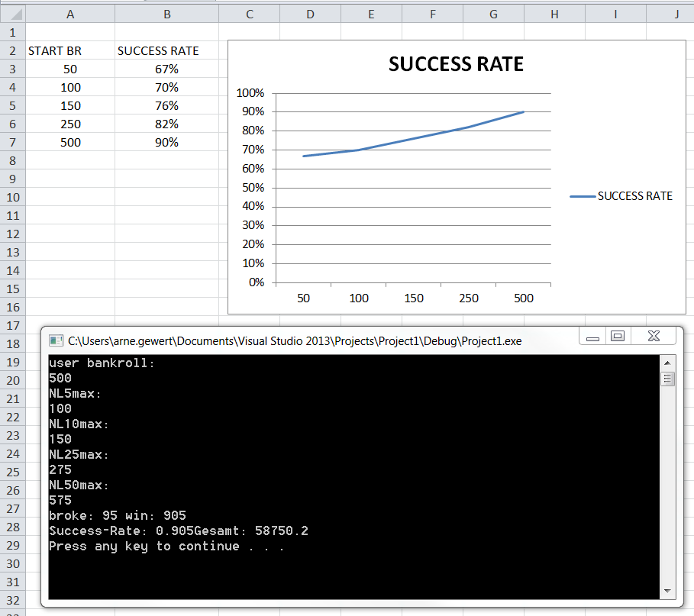
Task: Select column F header
Action: point(432,15)
